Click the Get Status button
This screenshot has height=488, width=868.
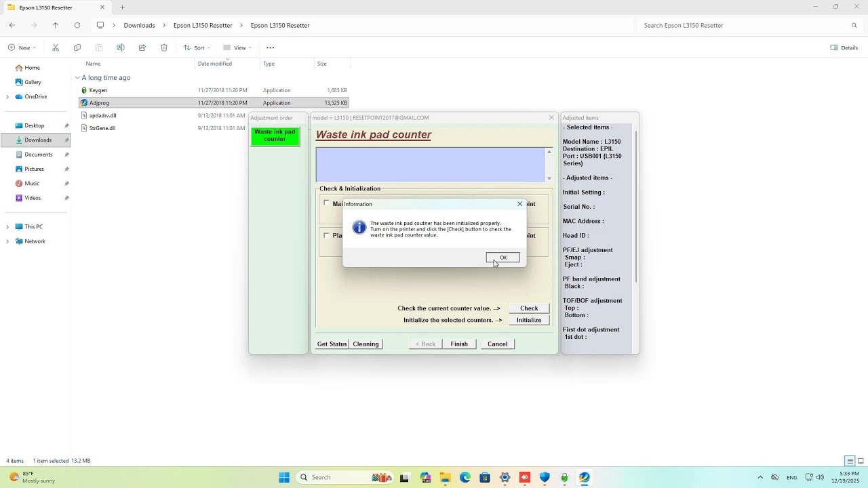click(x=332, y=344)
